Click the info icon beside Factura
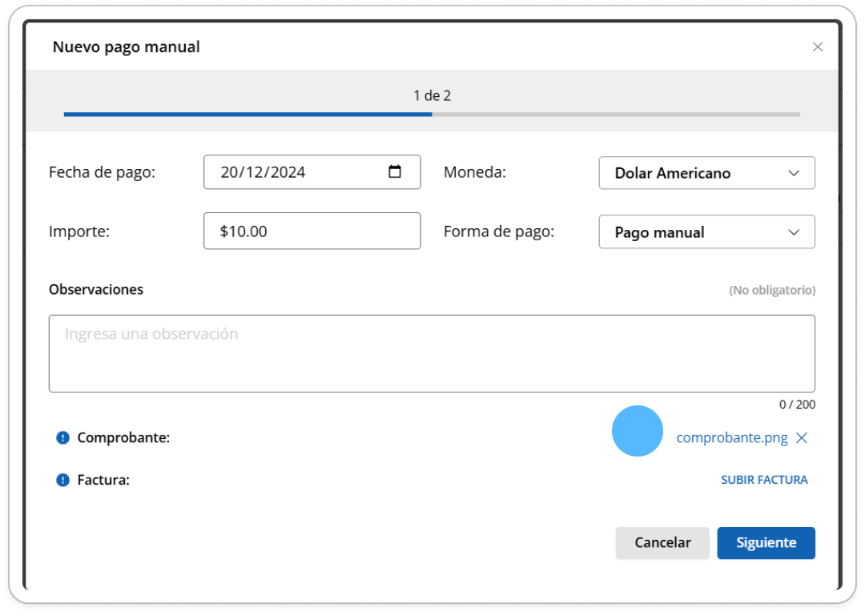Viewport: 865px width, 616px height. pyautogui.click(x=63, y=480)
